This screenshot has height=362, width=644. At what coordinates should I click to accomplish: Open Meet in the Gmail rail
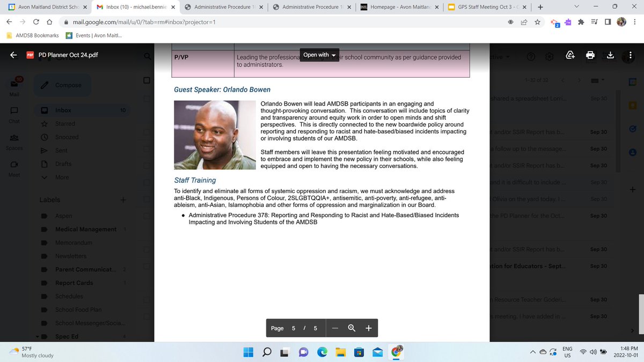[14, 168]
